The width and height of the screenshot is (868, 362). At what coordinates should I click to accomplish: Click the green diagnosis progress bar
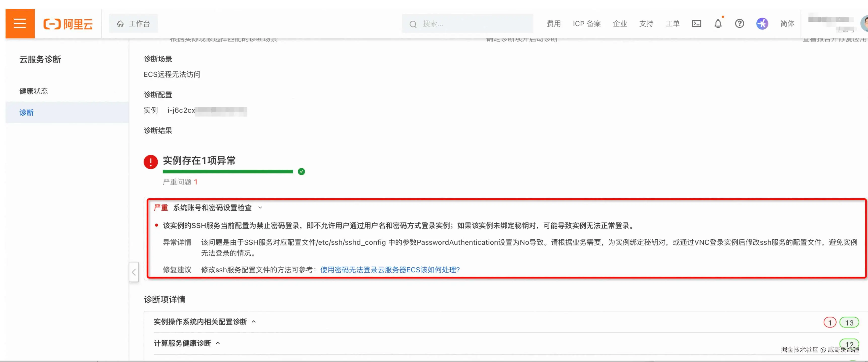pyautogui.click(x=228, y=172)
